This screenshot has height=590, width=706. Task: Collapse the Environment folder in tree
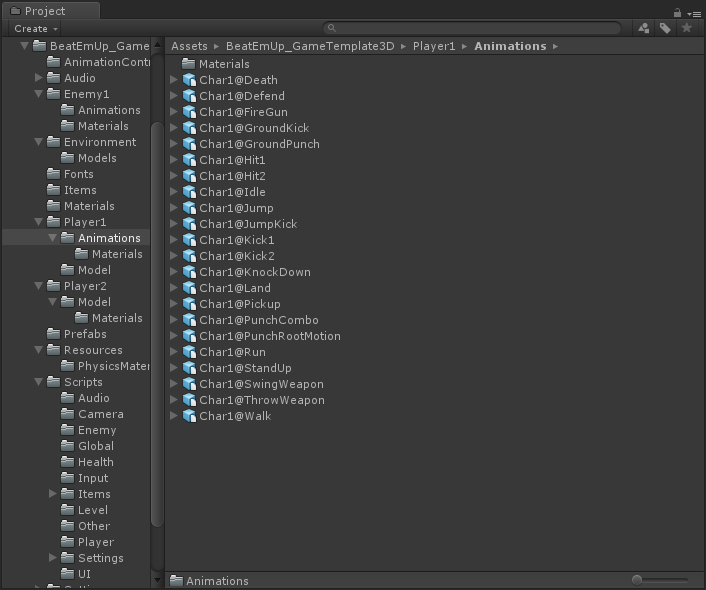(39, 142)
